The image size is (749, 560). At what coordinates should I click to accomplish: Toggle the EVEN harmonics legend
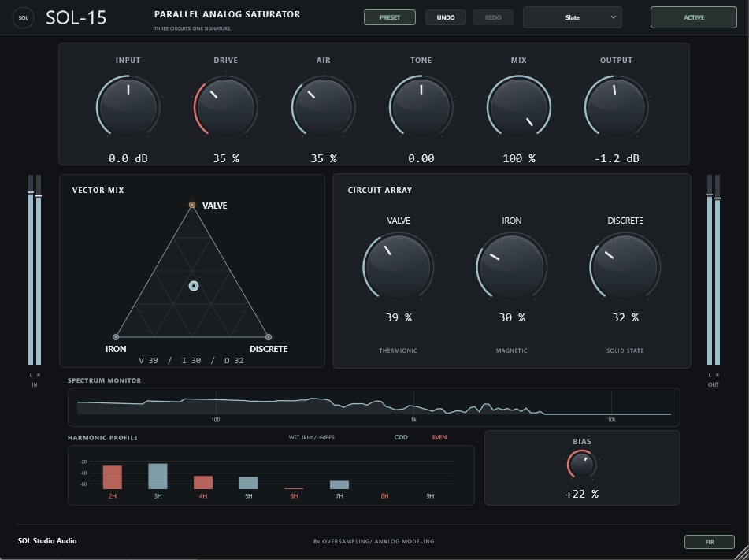click(x=439, y=437)
